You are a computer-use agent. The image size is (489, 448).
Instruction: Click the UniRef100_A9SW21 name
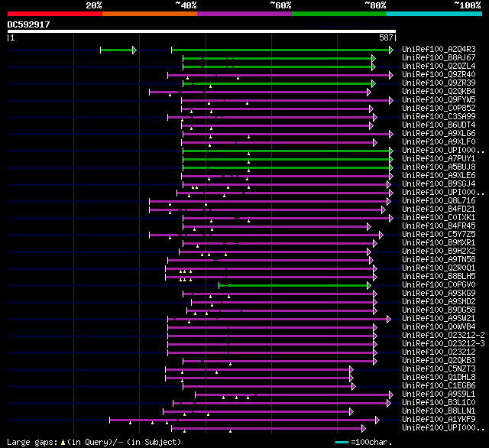coord(439,319)
